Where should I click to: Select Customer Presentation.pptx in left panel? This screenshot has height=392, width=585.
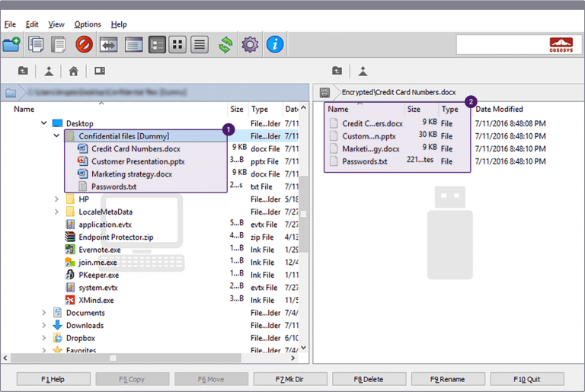pyautogui.click(x=138, y=161)
